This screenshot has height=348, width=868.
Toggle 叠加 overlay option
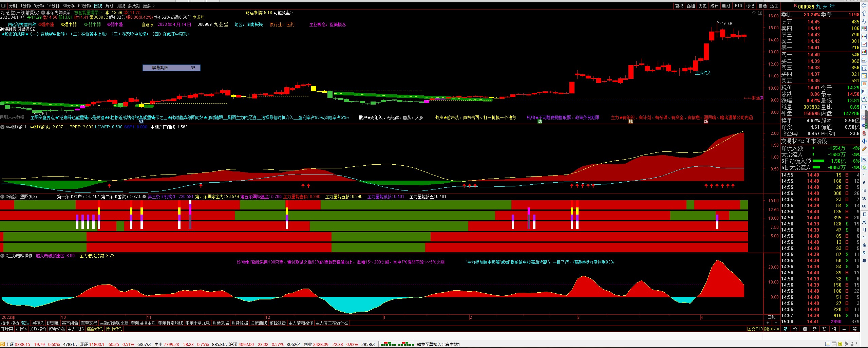(691, 6)
